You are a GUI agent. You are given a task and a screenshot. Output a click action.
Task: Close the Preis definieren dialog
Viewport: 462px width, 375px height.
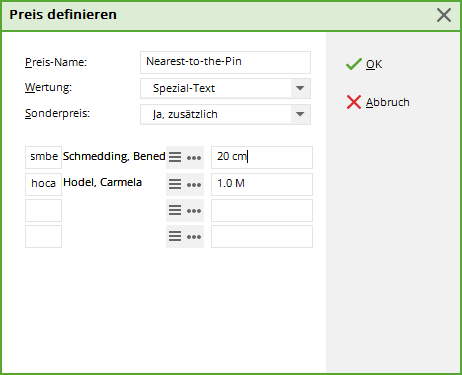(x=444, y=15)
